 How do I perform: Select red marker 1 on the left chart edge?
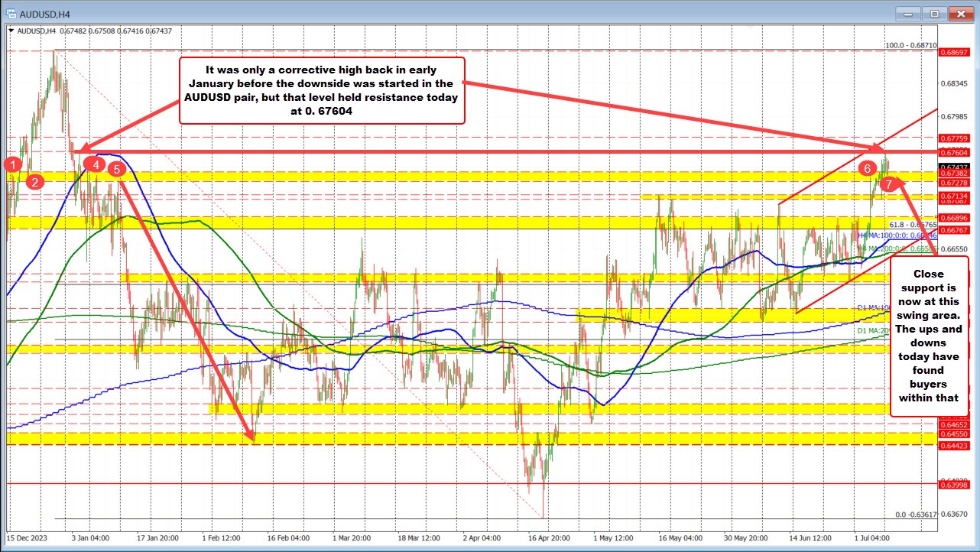pyautogui.click(x=12, y=164)
